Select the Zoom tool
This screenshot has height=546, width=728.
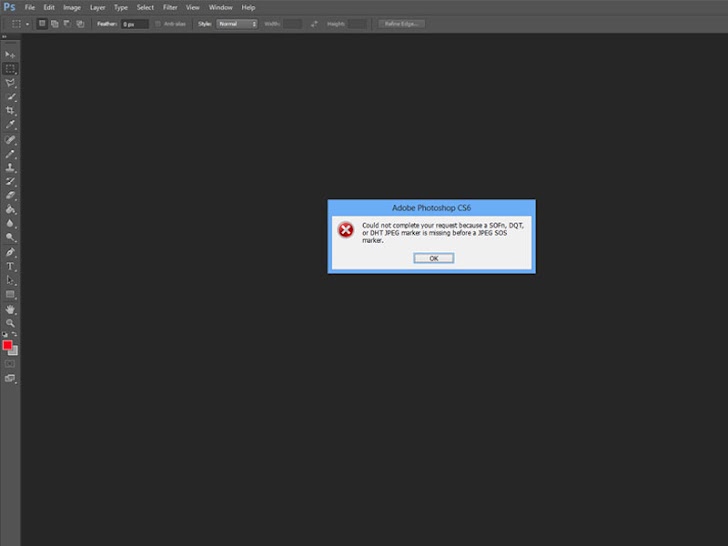coord(10,323)
